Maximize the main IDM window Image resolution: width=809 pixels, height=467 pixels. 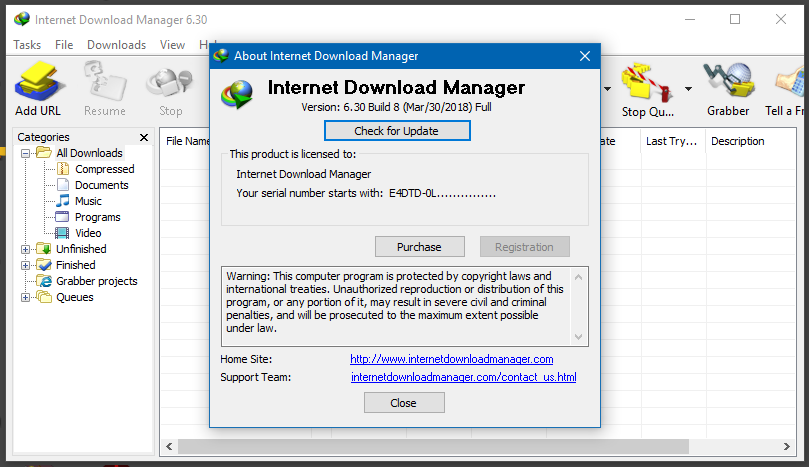735,20
